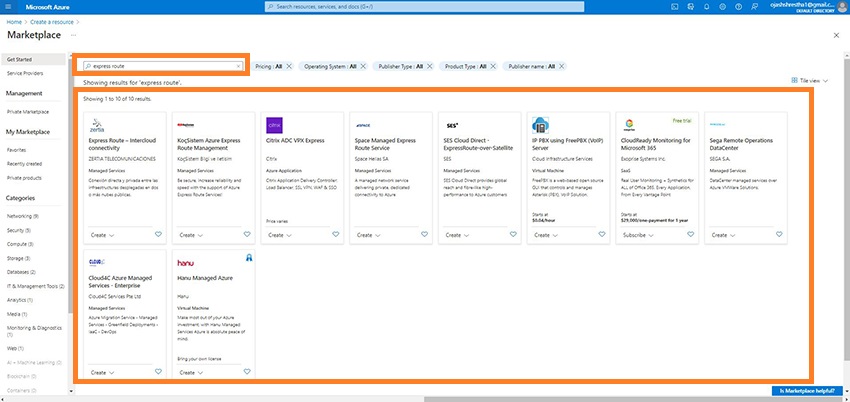
Task: Click the IP PBX cloud phone logo
Action: (540, 125)
